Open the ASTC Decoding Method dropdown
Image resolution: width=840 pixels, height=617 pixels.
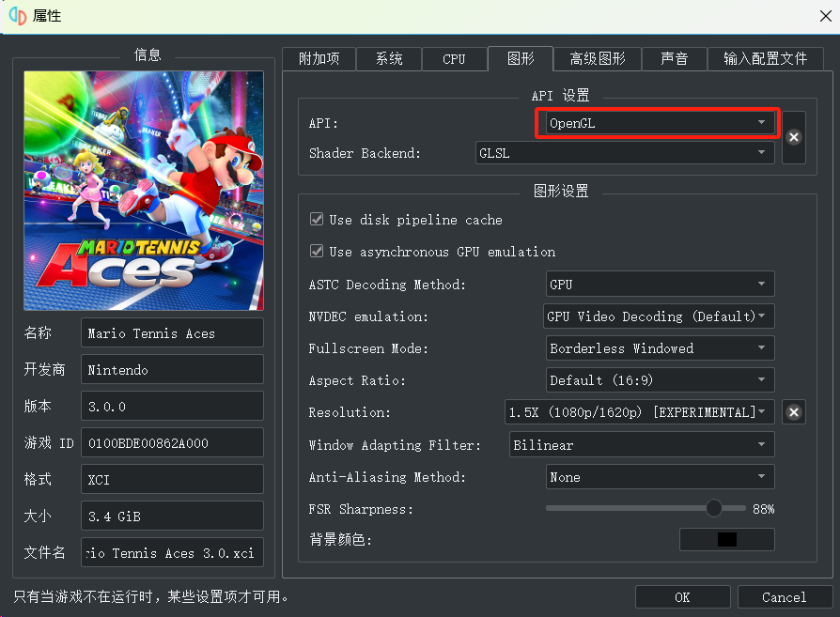tap(660, 285)
